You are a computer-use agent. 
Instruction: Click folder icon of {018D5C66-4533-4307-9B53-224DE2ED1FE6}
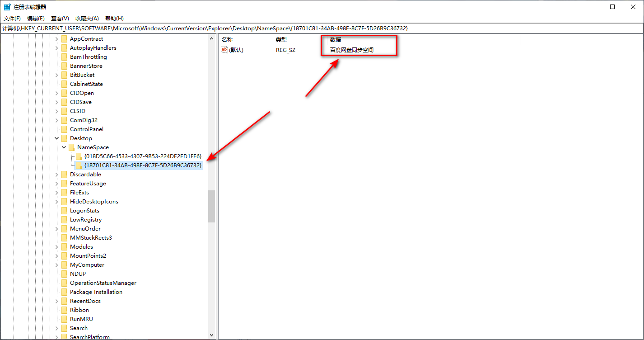click(x=79, y=156)
